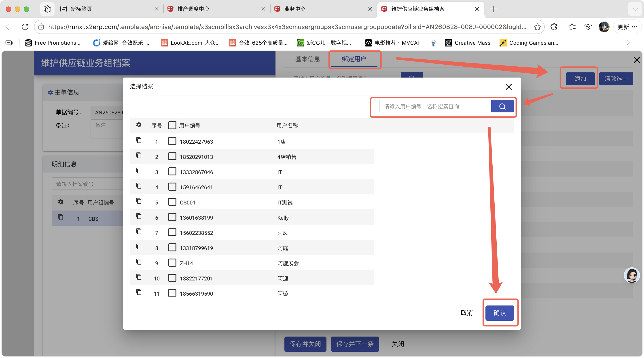Check the box for user 1店
This screenshot has height=358, width=644.
click(172, 141)
